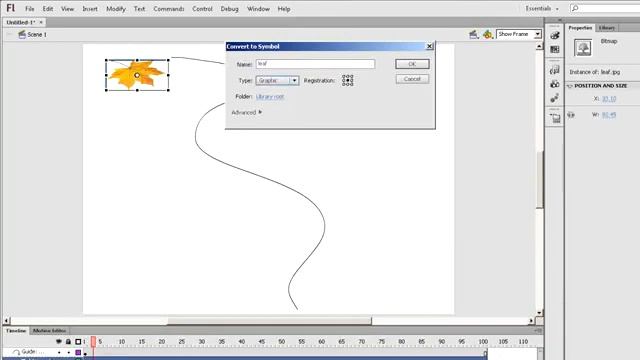Screen dimensions: 640x360
Task: Confirm dialog with OK button
Action: click(412, 64)
